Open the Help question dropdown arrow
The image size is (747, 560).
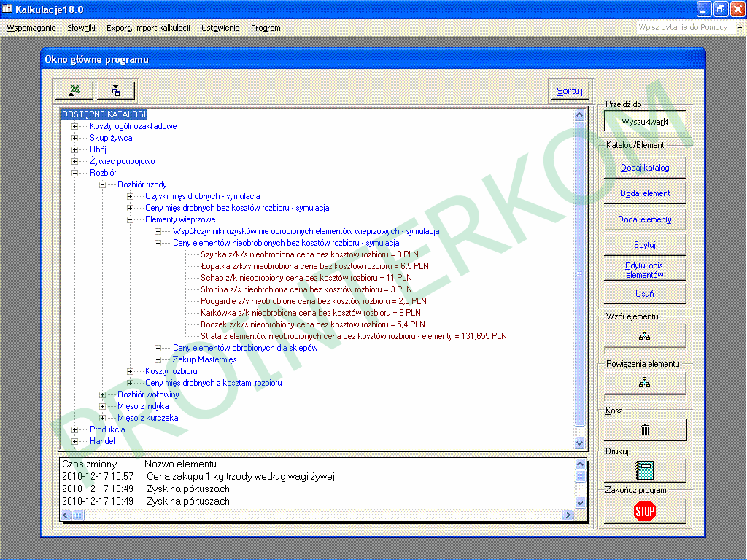click(739, 28)
